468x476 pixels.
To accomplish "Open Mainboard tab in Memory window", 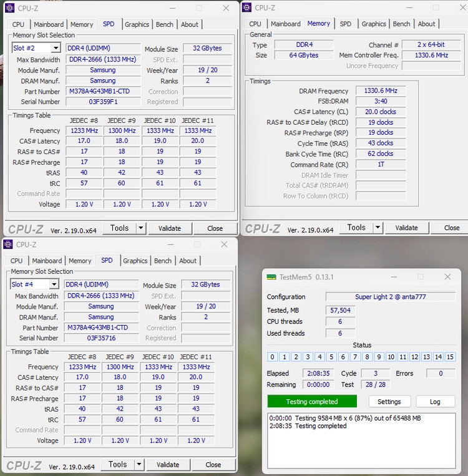I will click(x=285, y=24).
